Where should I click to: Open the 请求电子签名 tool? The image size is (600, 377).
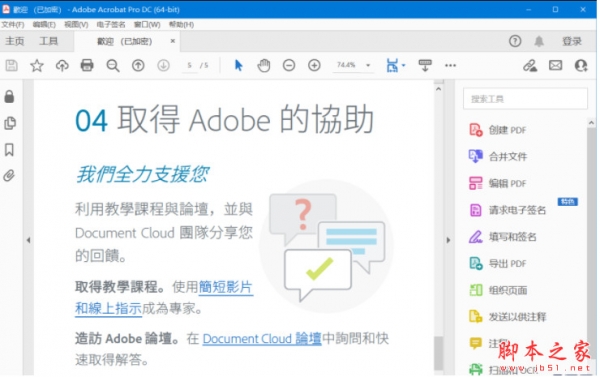[x=509, y=210]
